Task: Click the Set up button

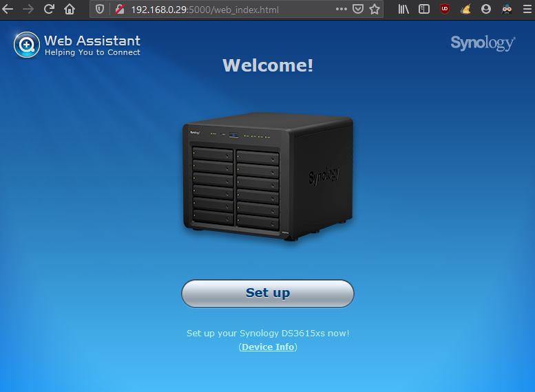Action: (267, 293)
